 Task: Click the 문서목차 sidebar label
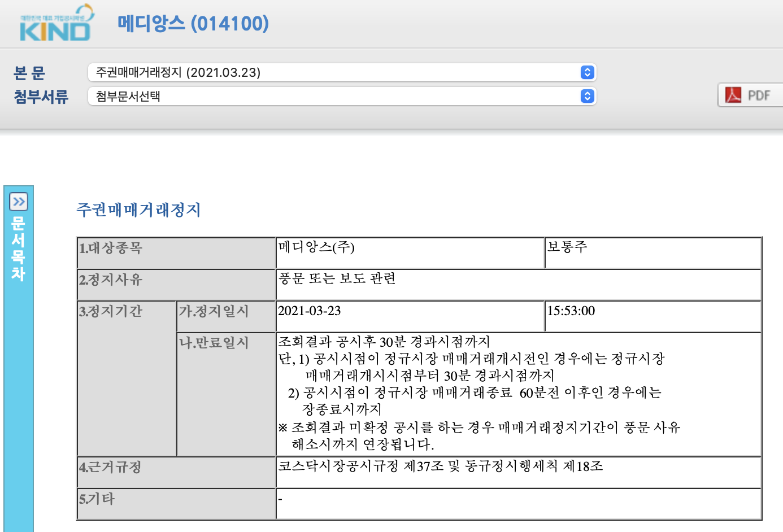coord(19,248)
